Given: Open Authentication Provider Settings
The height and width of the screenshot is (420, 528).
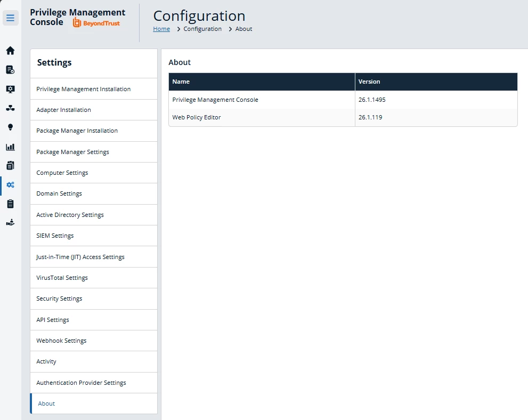Looking at the screenshot, I should tap(94, 383).
